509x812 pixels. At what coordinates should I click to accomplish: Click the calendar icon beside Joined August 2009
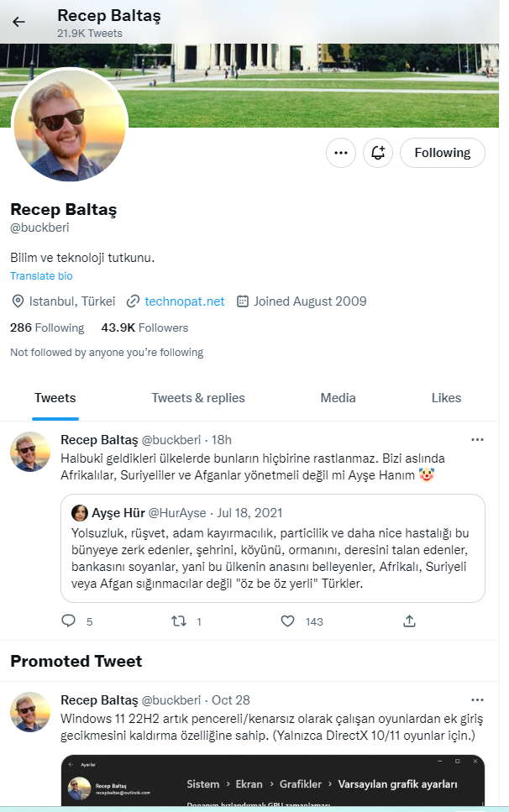[243, 301]
